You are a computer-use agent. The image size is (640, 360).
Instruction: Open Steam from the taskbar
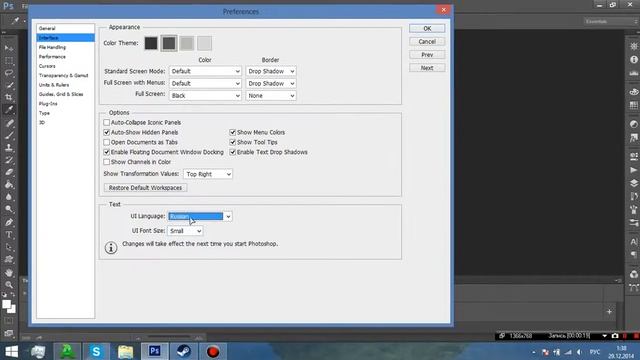point(183,351)
